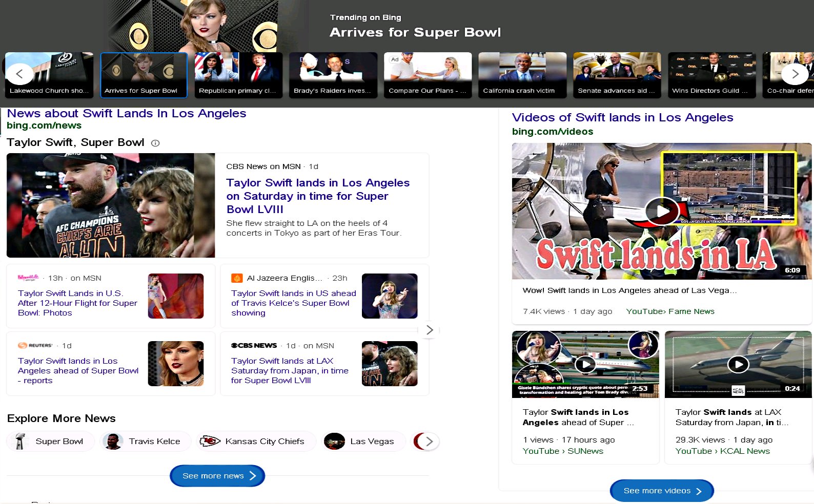
Task: Open Taylor Swift lands in Los Angeles SUNews title
Action: (578, 417)
